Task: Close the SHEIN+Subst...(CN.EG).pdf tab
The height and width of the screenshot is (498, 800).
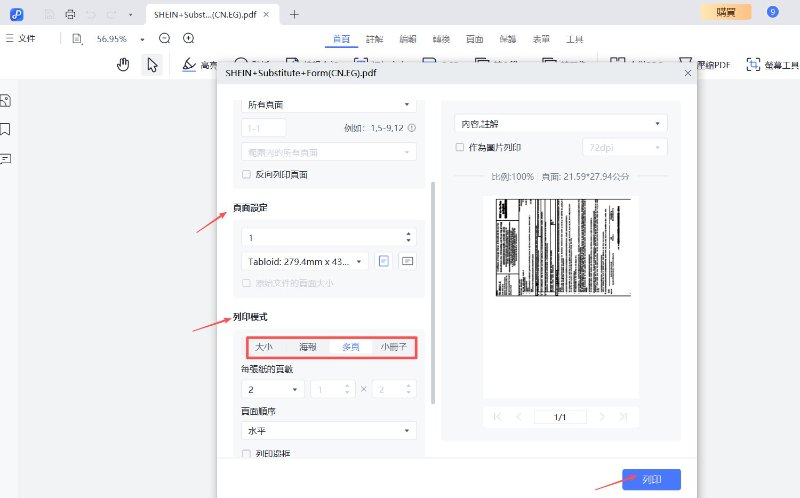Action: 266,14
